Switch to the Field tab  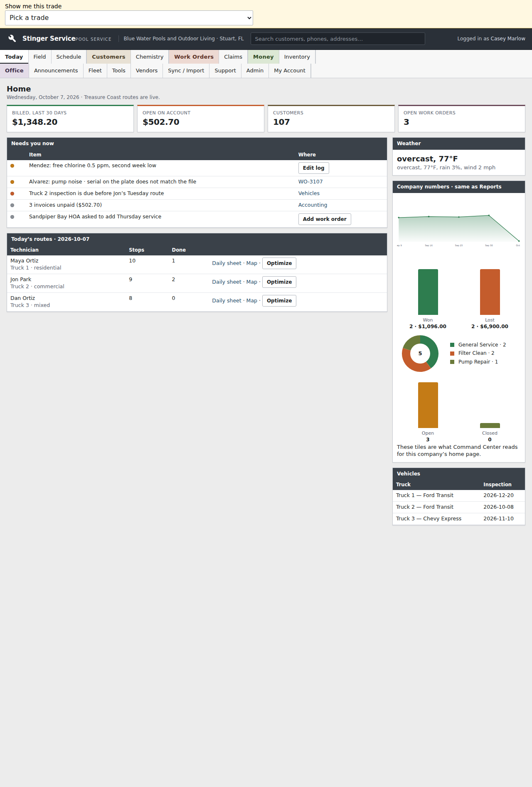pos(40,57)
